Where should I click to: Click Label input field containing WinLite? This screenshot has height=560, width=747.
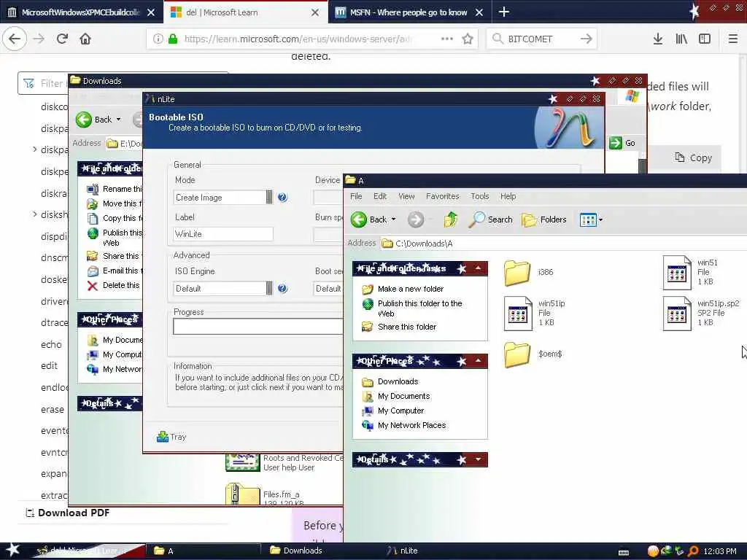223,234
